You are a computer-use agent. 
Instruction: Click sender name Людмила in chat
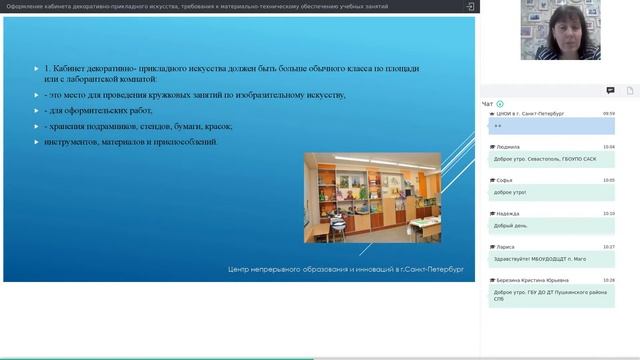point(508,147)
